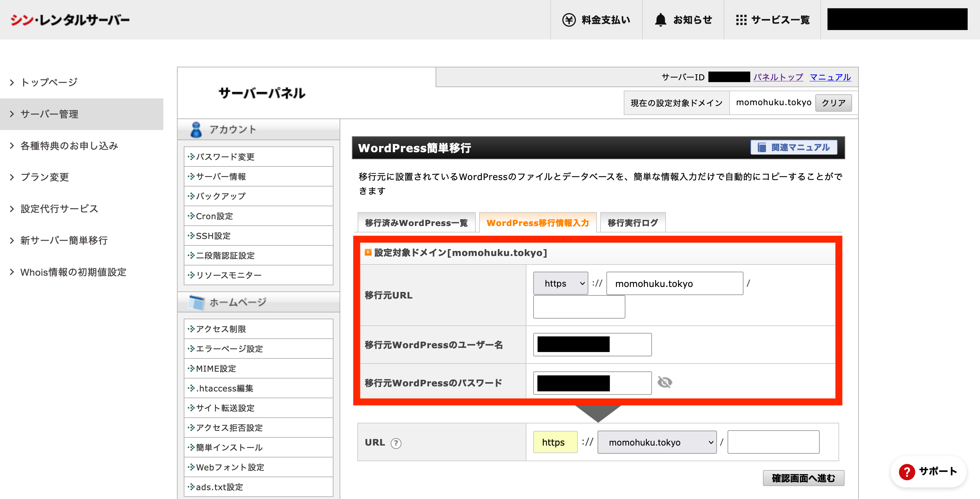The image size is (980, 499).
Task: Focus the destination URL path field
Action: pyautogui.click(x=773, y=442)
